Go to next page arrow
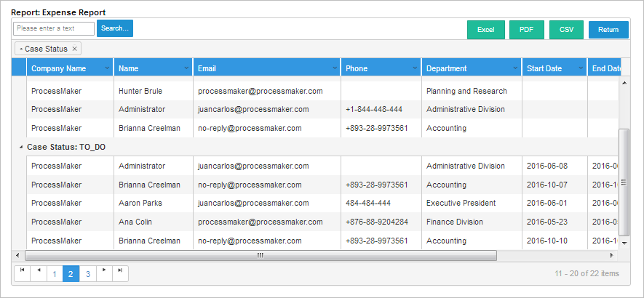The height and width of the screenshot is (298, 644). [x=104, y=273]
